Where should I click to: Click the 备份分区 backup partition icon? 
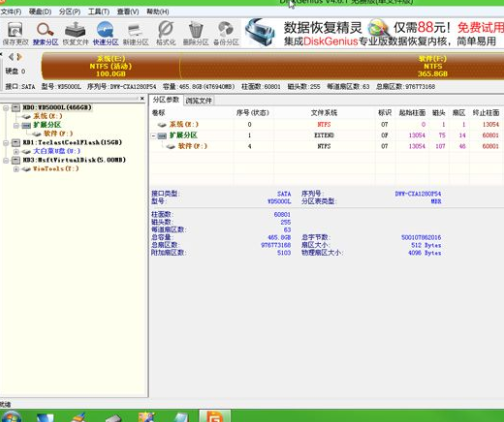(226, 33)
